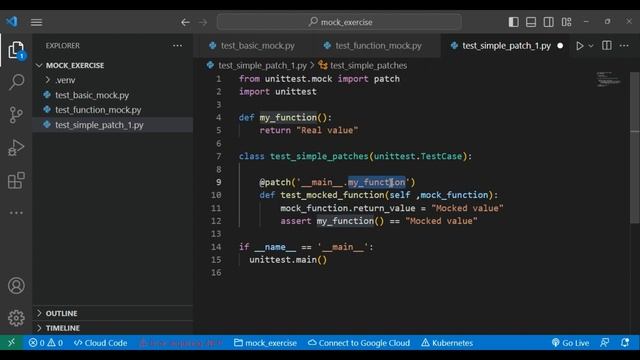Open the Manage settings gear

(x=16, y=318)
